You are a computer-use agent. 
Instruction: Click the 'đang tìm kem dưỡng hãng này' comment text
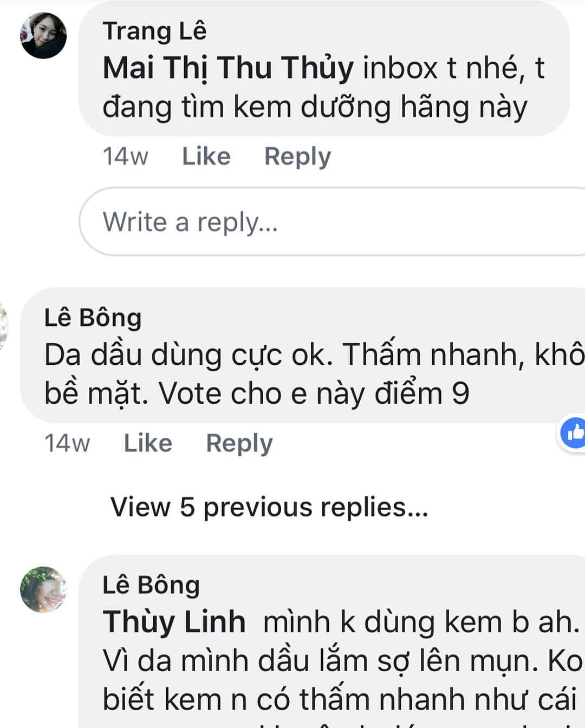pyautogui.click(x=314, y=107)
